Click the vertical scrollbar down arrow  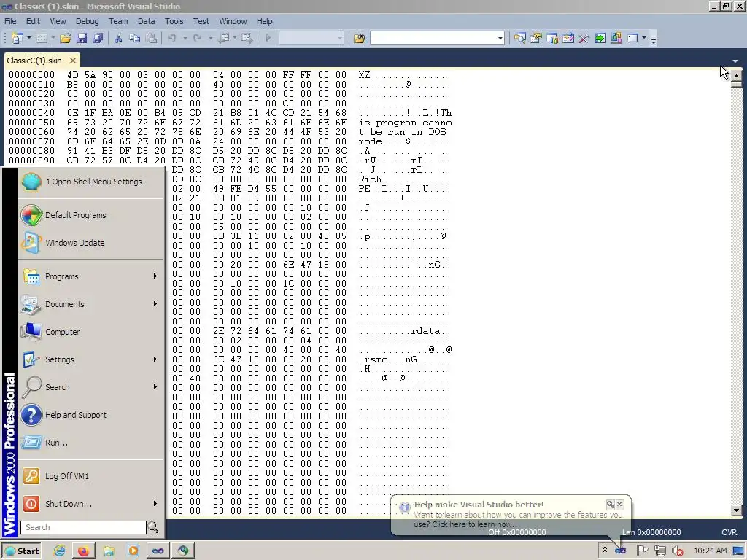[736, 510]
